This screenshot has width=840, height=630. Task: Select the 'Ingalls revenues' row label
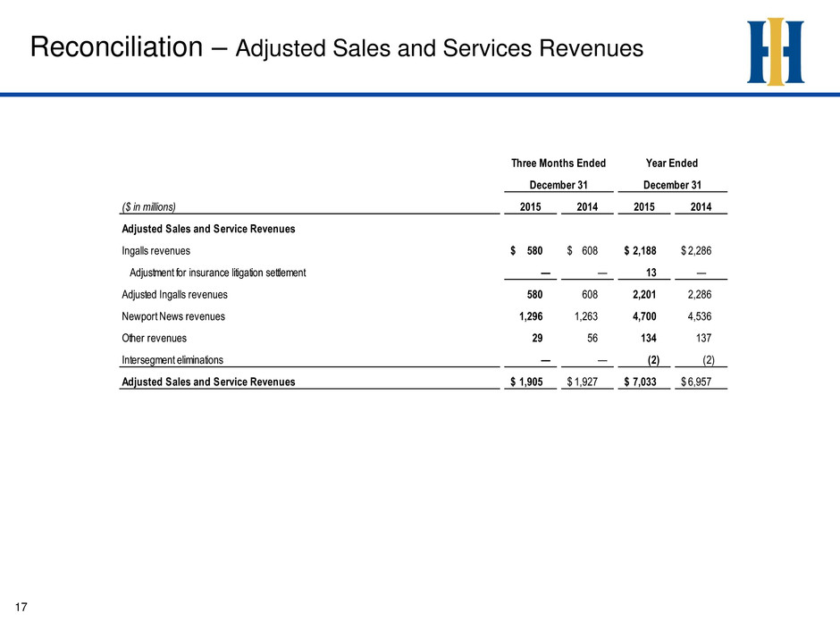[x=155, y=251]
